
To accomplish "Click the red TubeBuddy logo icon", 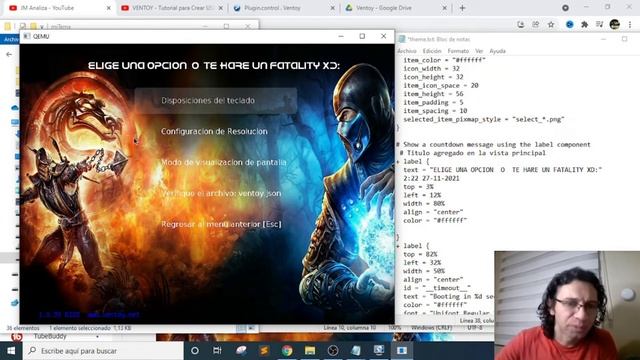I will click(17, 337).
